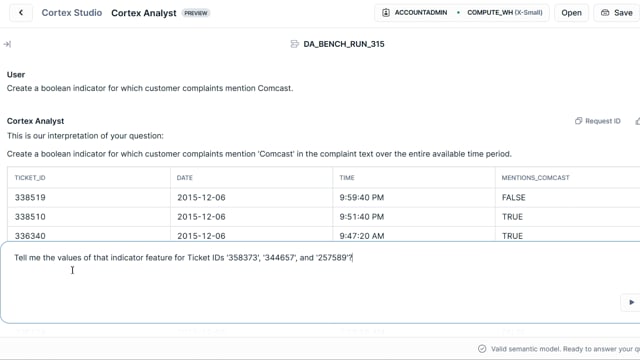640x360 pixels.
Task: Select the DA_BENCH_RUN_315 title text
Action: 344,44
